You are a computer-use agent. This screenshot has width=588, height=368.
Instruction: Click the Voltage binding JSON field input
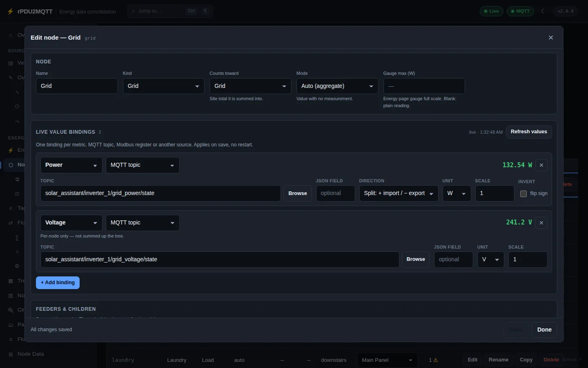pos(453,260)
